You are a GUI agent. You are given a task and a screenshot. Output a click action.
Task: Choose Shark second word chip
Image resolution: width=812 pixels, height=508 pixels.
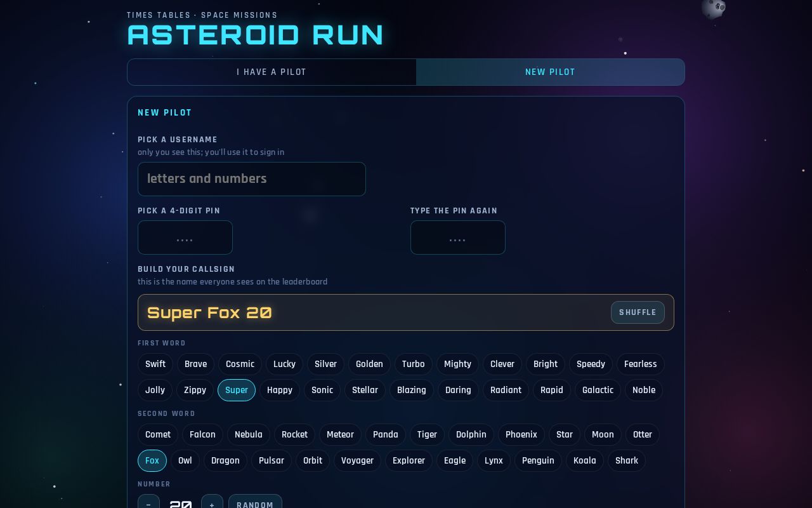tap(627, 460)
